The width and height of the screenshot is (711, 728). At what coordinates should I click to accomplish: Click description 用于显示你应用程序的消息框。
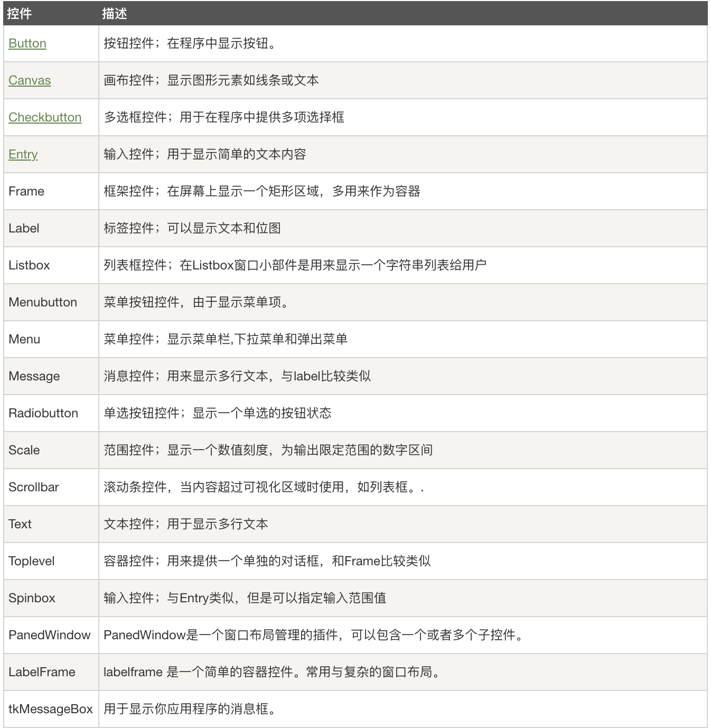tap(190, 709)
